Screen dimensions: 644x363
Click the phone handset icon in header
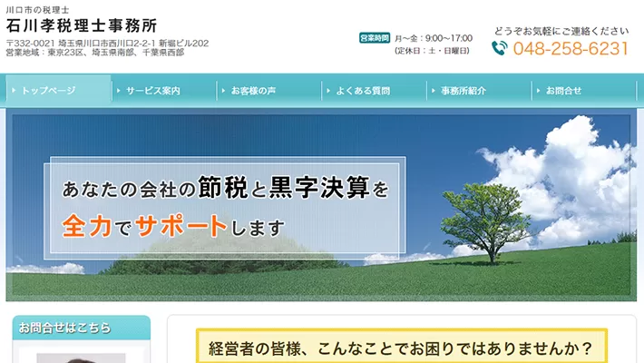pyautogui.click(x=500, y=48)
